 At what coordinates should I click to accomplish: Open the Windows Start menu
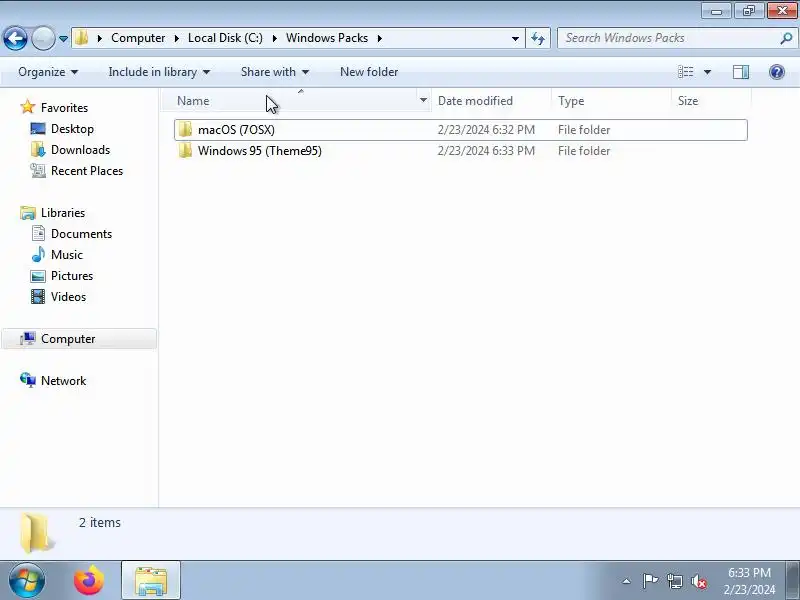click(x=27, y=580)
